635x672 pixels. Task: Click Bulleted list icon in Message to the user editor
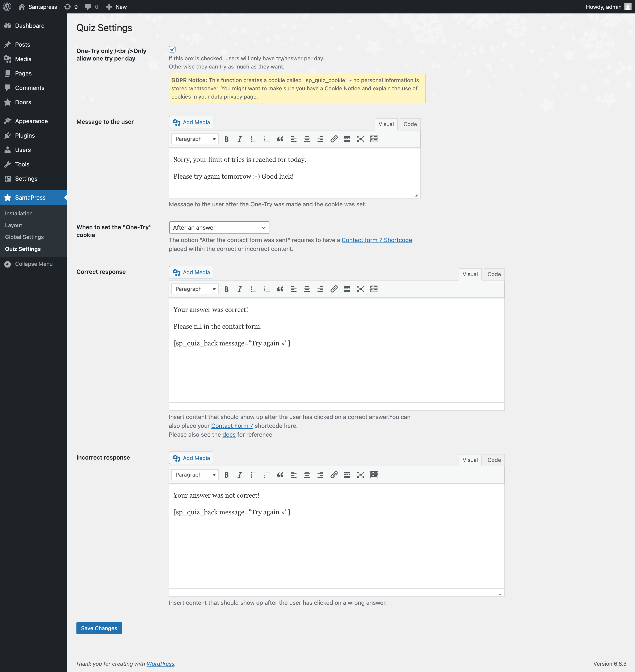click(x=253, y=139)
